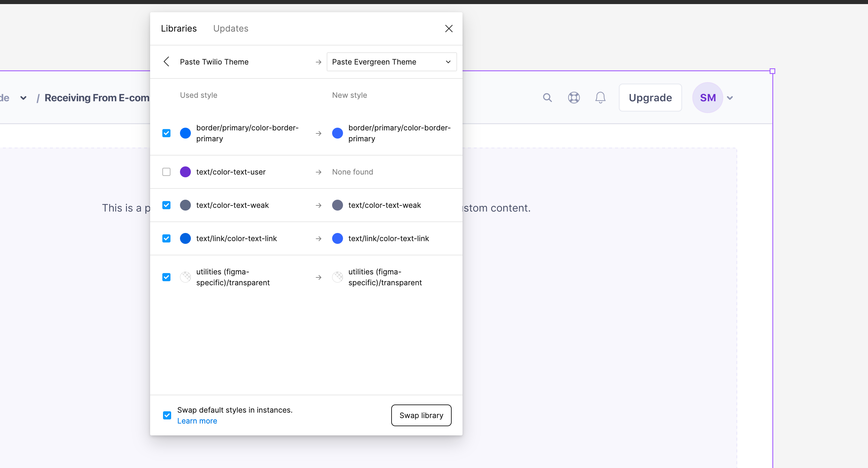Expand the breadcrumb chevron dropdown
Image resolution: width=868 pixels, height=468 pixels.
(x=23, y=98)
